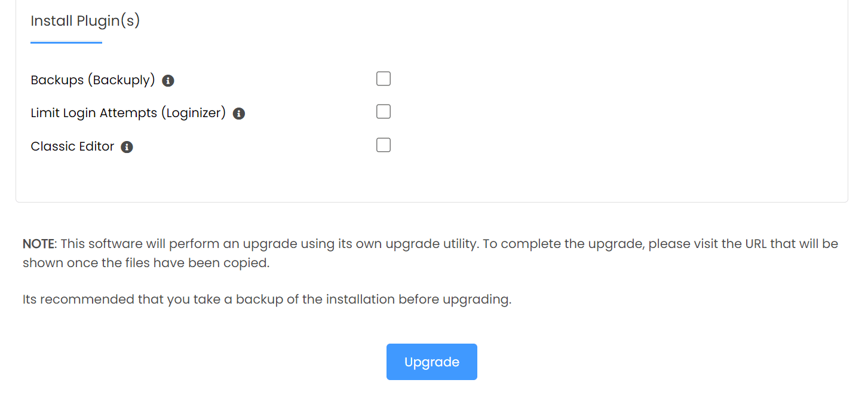Click the word "Attempts" in the Loginizer label
Screen dimensions: 868x398
[x=128, y=113]
